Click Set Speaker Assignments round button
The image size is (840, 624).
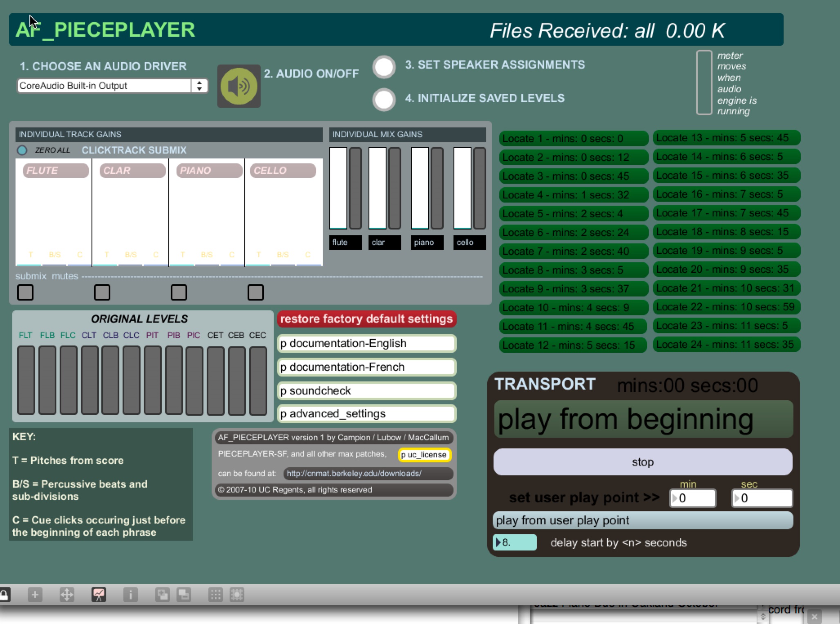[x=384, y=67]
